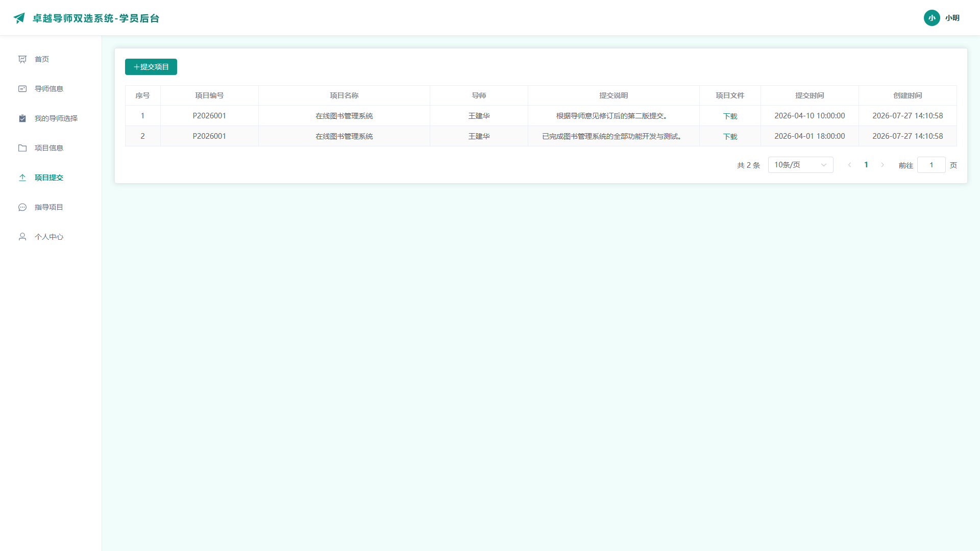
Task: Click the paper plane logo icon
Action: coord(19,18)
